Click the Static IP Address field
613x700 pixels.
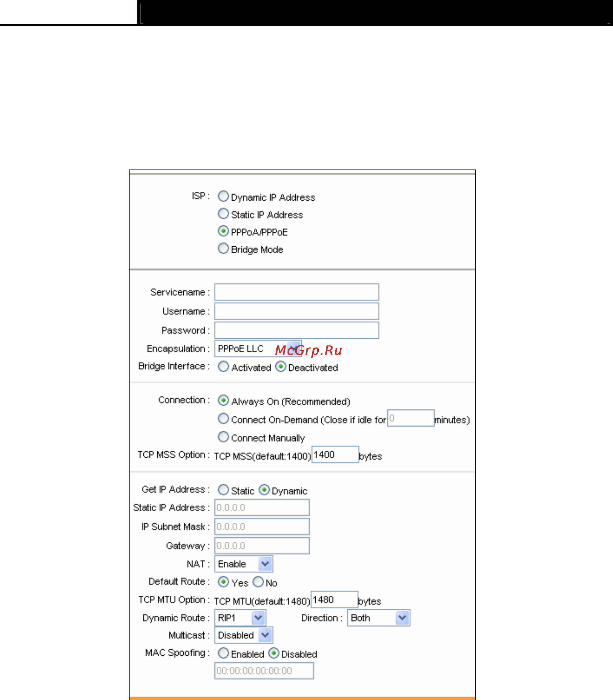point(262,507)
